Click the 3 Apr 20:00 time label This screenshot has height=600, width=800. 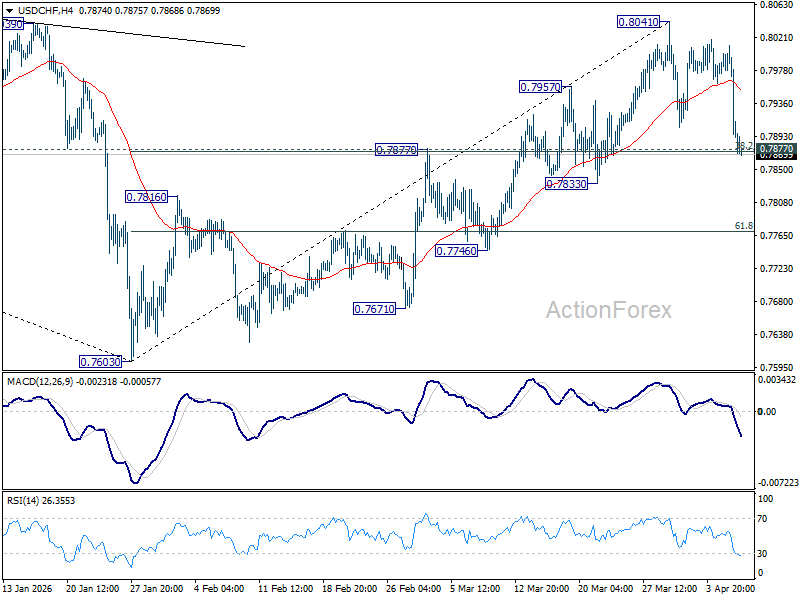click(x=731, y=588)
